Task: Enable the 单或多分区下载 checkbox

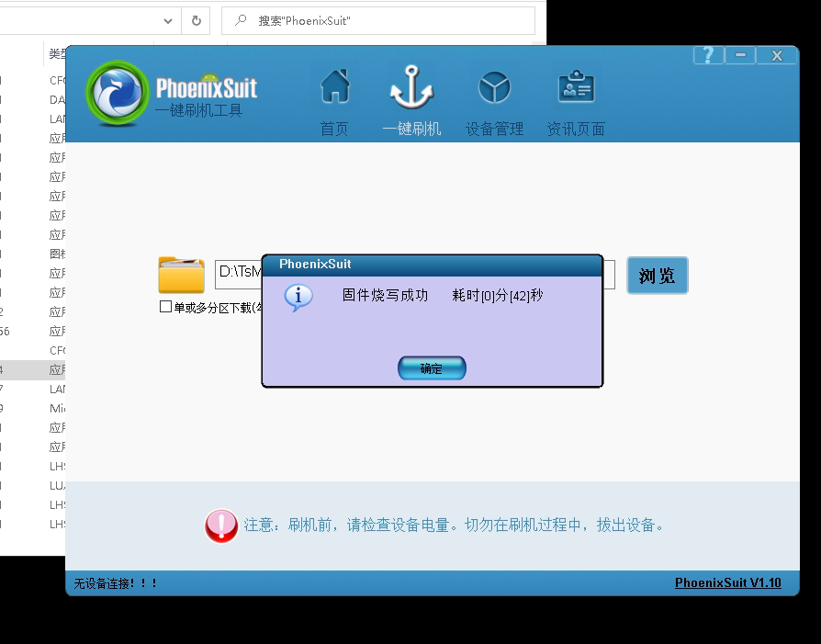Action: 165,307
